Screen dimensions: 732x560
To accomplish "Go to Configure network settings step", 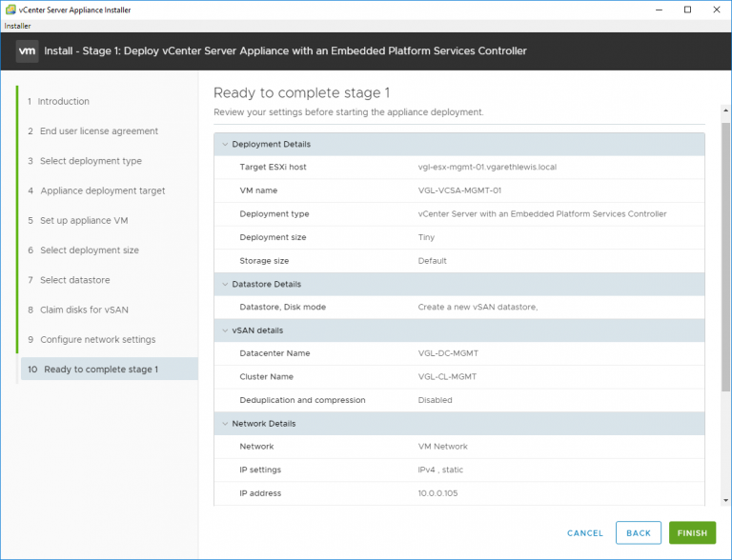I will 91,340.
